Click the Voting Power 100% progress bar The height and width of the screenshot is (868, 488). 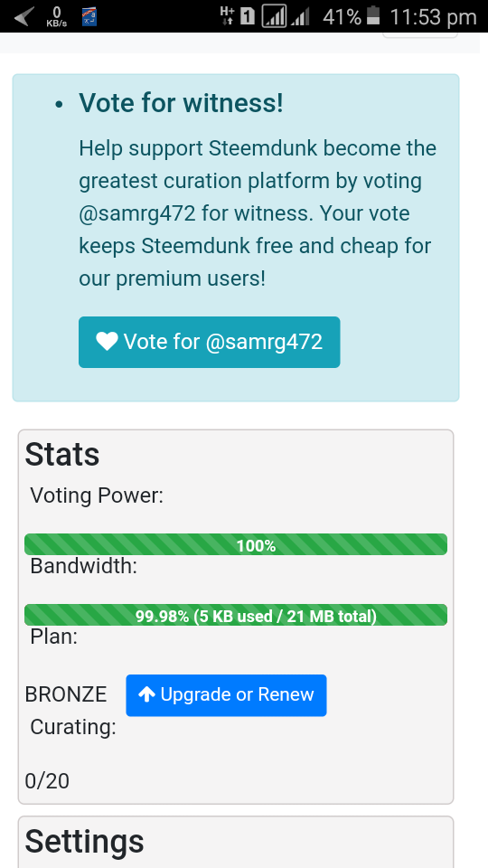[x=236, y=544]
